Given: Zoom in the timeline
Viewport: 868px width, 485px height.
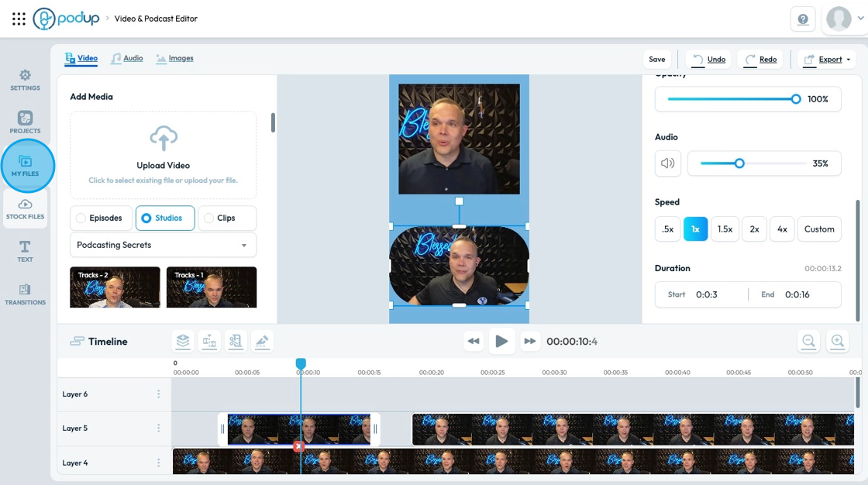Looking at the screenshot, I should point(838,342).
